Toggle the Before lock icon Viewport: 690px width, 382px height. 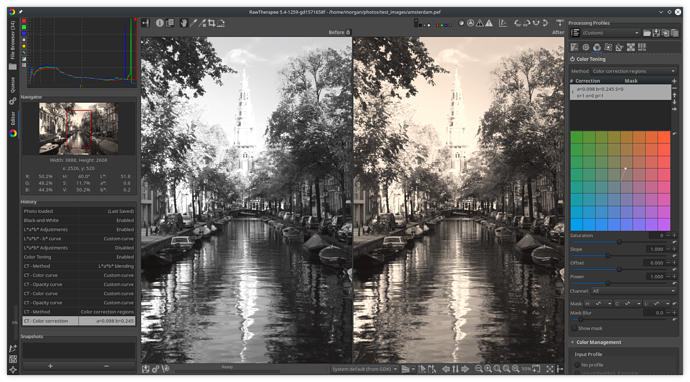point(348,32)
